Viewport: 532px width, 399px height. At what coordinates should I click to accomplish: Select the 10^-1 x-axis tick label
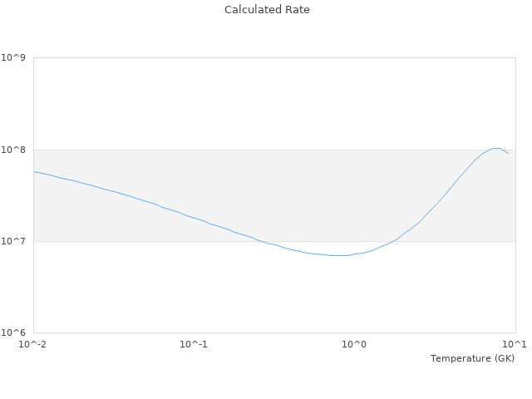[194, 344]
